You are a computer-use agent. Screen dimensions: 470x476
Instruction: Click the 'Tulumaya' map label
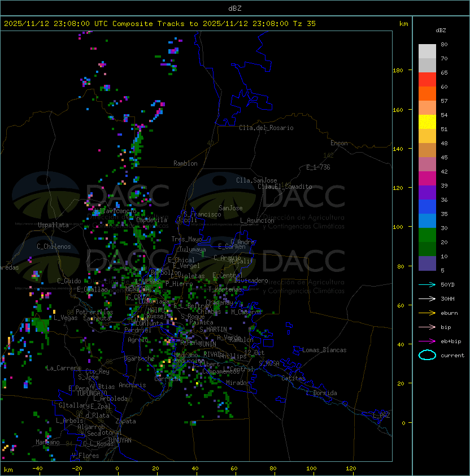(x=193, y=249)
